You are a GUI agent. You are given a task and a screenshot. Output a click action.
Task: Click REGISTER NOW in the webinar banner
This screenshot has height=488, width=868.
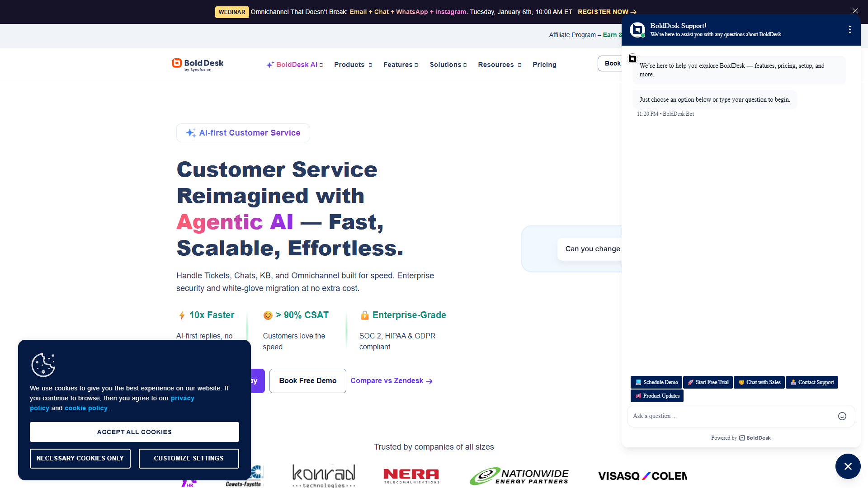607,12
